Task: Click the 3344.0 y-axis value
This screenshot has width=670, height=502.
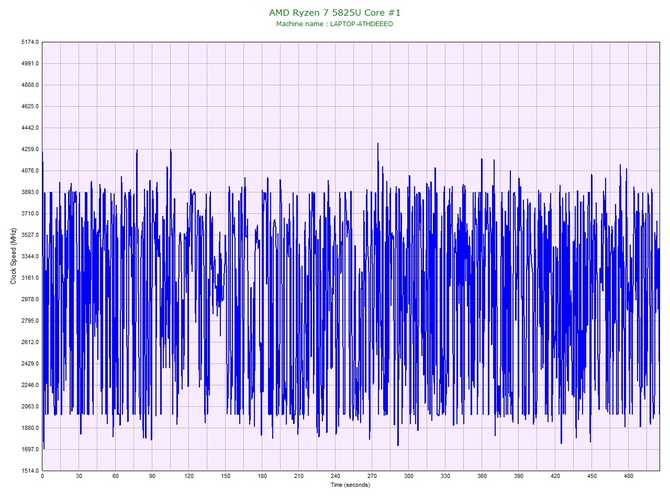Action: pos(30,256)
